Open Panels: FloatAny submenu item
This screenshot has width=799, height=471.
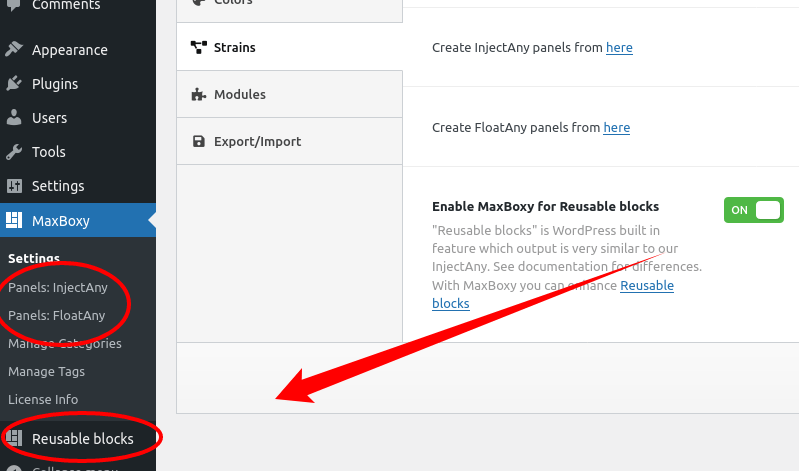(57, 316)
